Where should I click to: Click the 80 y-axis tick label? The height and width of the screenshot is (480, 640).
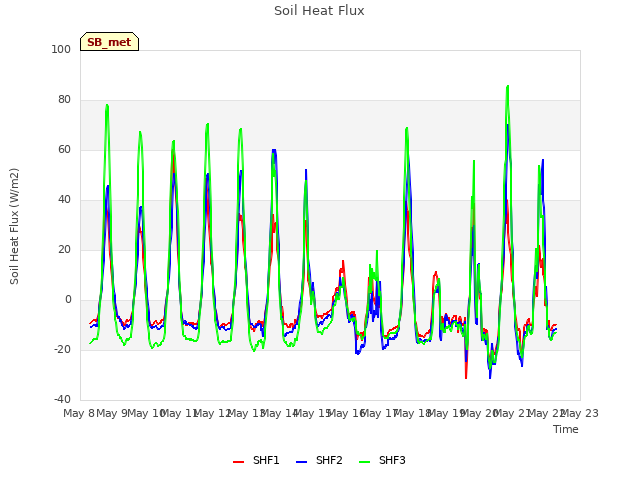pyautogui.click(x=64, y=100)
